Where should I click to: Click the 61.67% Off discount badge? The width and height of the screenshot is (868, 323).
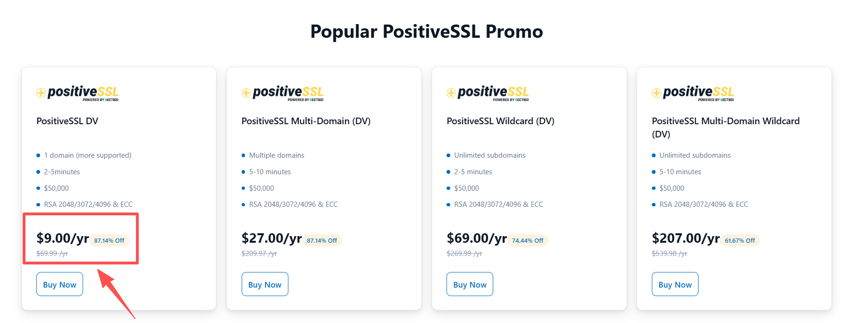coord(740,240)
